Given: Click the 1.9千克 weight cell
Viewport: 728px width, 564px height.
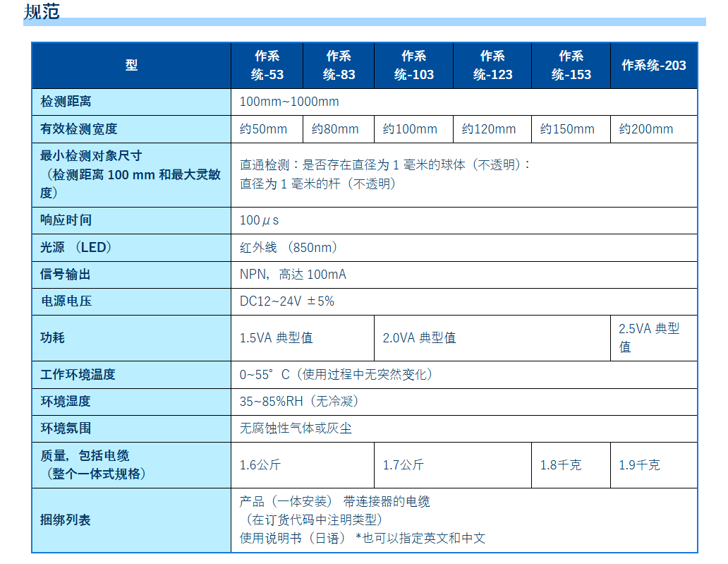Looking at the screenshot, I should pos(640,465).
